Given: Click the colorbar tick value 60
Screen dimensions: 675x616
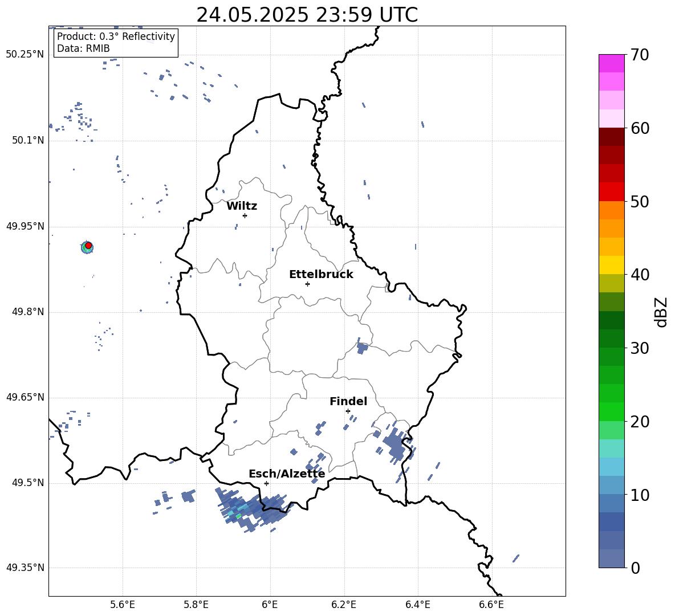Looking at the screenshot, I should 640,128.
